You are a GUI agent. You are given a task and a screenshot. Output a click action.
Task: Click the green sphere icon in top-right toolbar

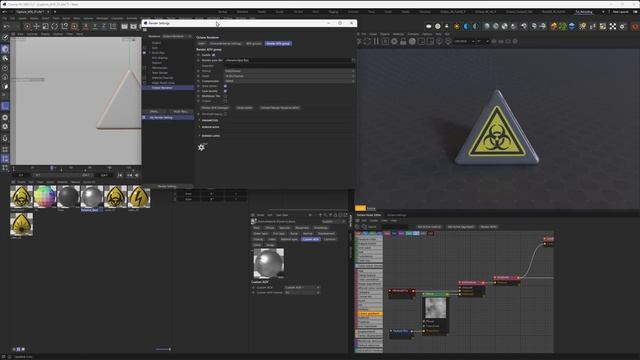click(562, 26)
